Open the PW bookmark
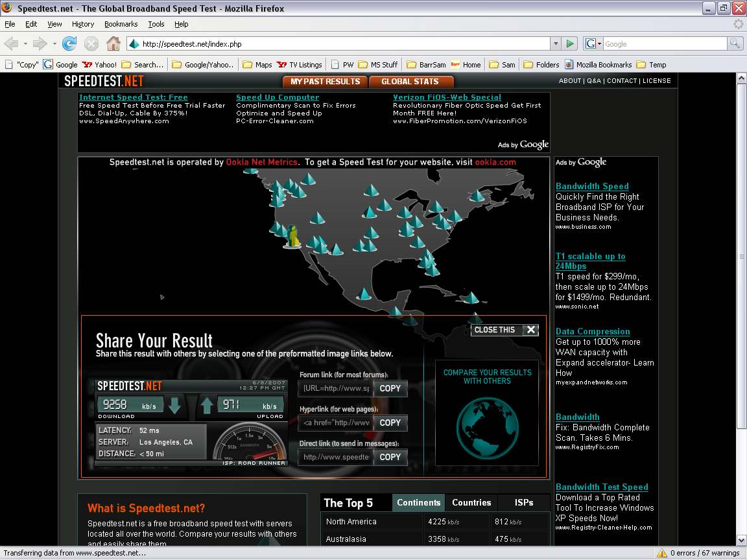This screenshot has width=747, height=560. [x=342, y=65]
